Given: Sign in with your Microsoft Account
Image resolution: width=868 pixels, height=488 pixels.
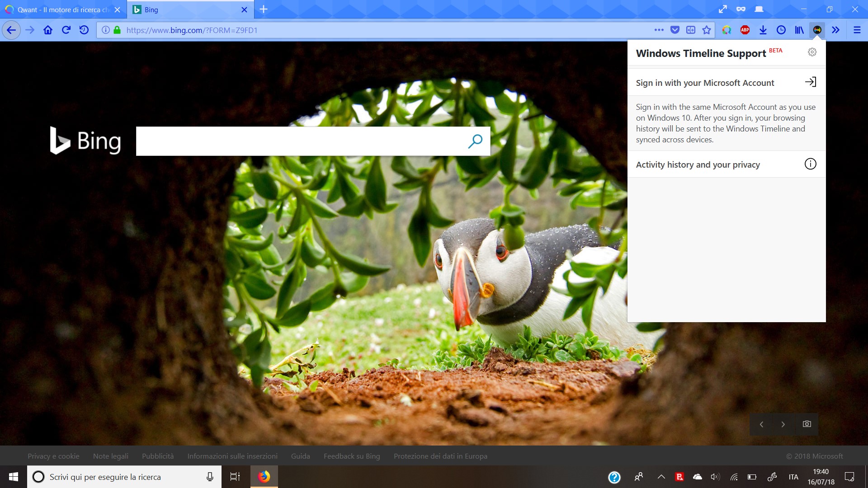Looking at the screenshot, I should (726, 83).
